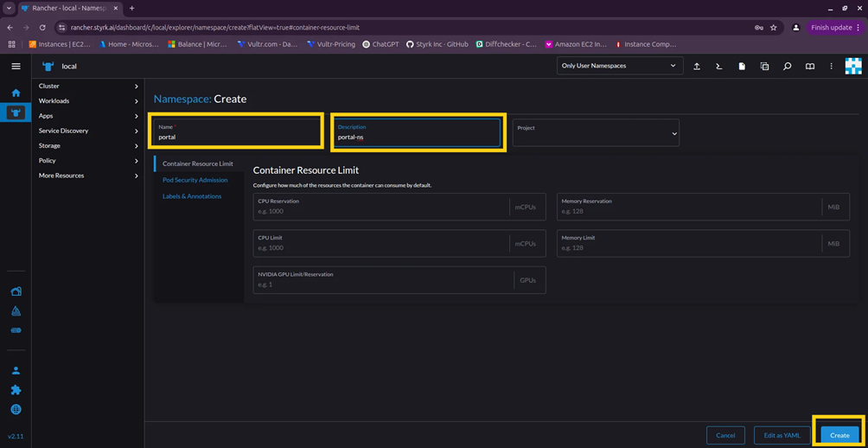Open Resource Search magnifier icon
The image size is (868, 448).
788,66
